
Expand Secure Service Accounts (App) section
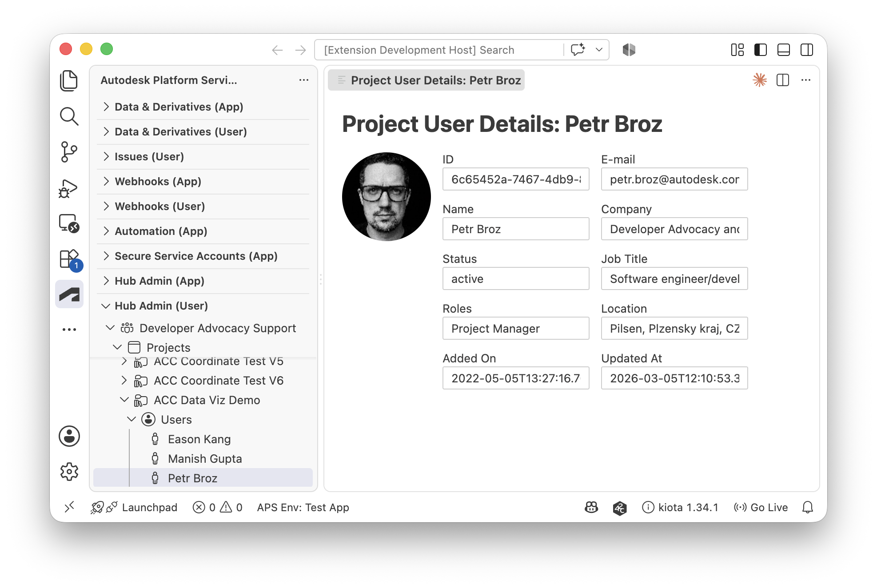[203, 256]
